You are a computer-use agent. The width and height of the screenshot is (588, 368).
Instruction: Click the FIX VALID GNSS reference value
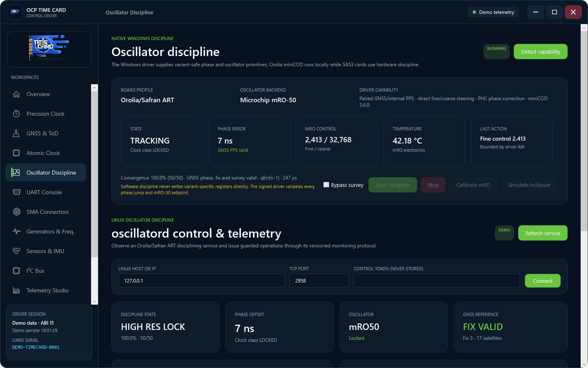coord(483,327)
